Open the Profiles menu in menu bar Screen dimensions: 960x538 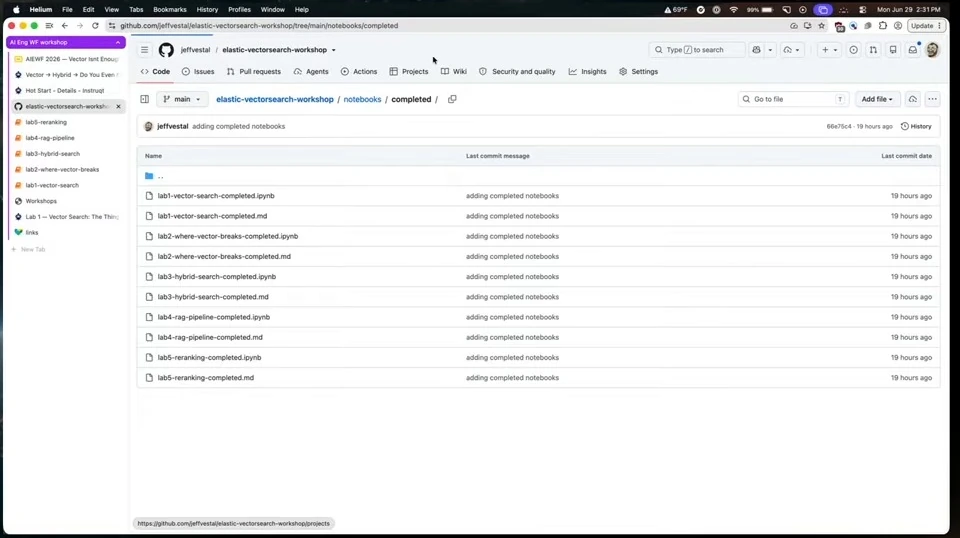coord(239,10)
